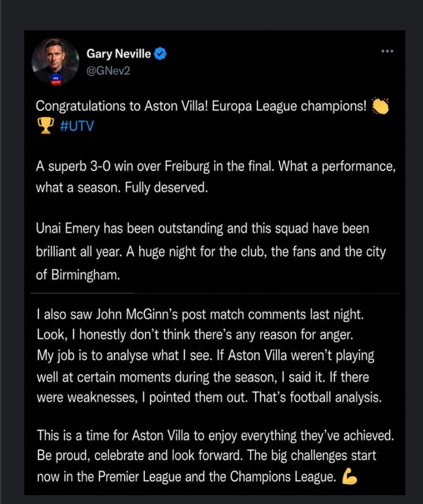Open the @GNev2 handle link
The image size is (423, 504).
[x=109, y=71]
